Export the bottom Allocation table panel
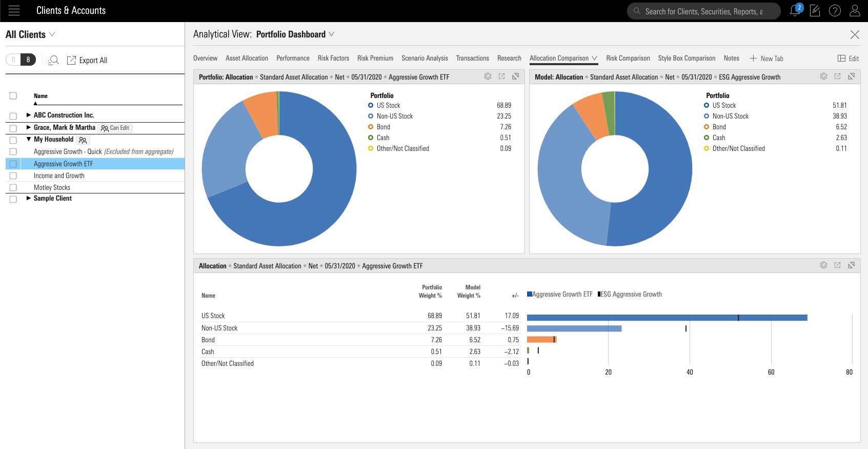The image size is (868, 449). pos(837,265)
